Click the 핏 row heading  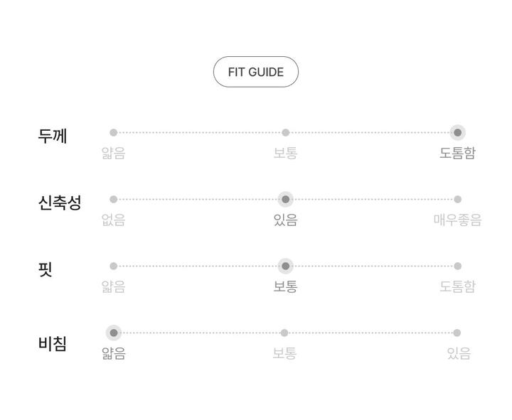point(46,269)
